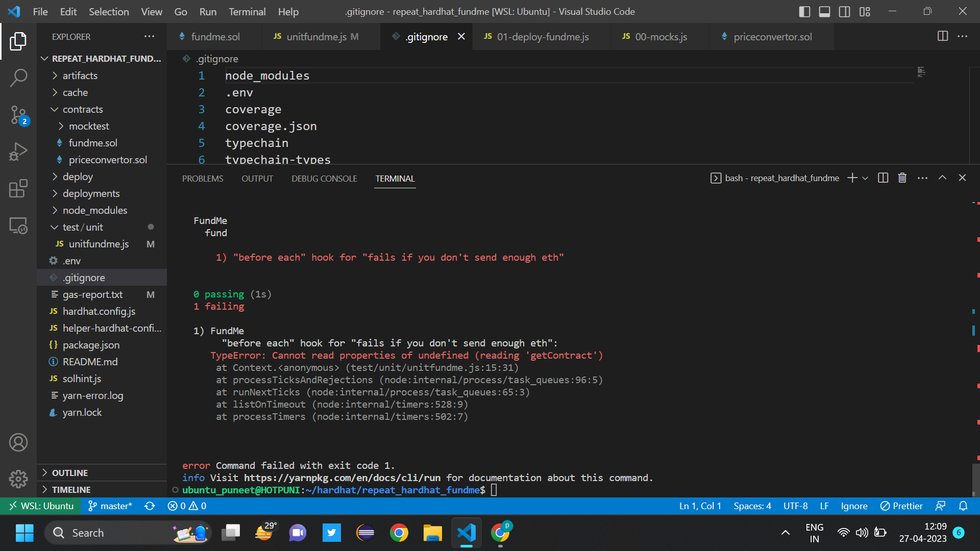
Task: Open Source Control view with 2 changes
Action: [x=18, y=115]
